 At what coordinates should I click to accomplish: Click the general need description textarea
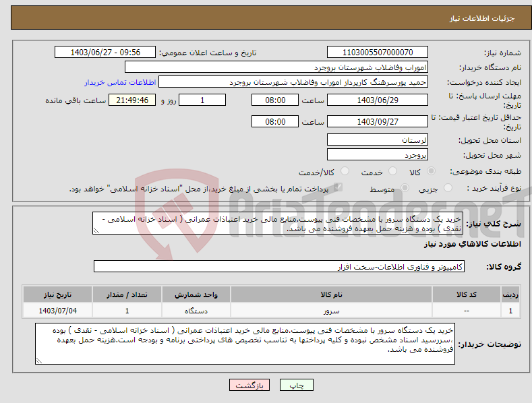pyautogui.click(x=278, y=223)
